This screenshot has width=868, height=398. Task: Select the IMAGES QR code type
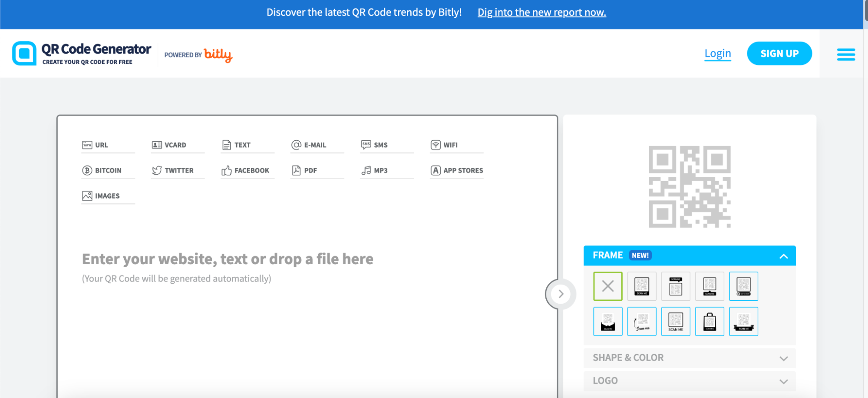click(108, 196)
